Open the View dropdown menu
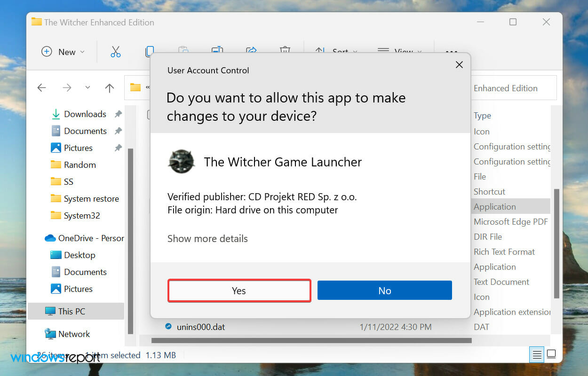The image size is (588, 376). (x=400, y=52)
